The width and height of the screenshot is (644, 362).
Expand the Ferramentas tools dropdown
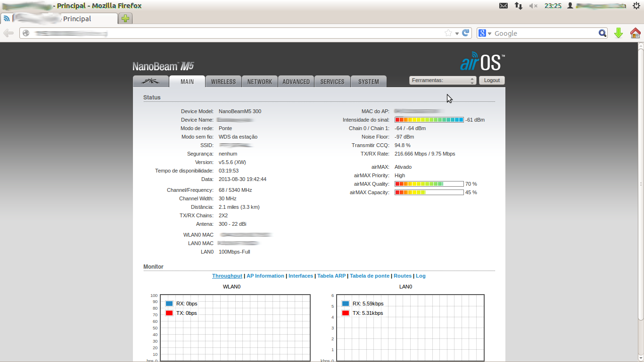(x=443, y=81)
